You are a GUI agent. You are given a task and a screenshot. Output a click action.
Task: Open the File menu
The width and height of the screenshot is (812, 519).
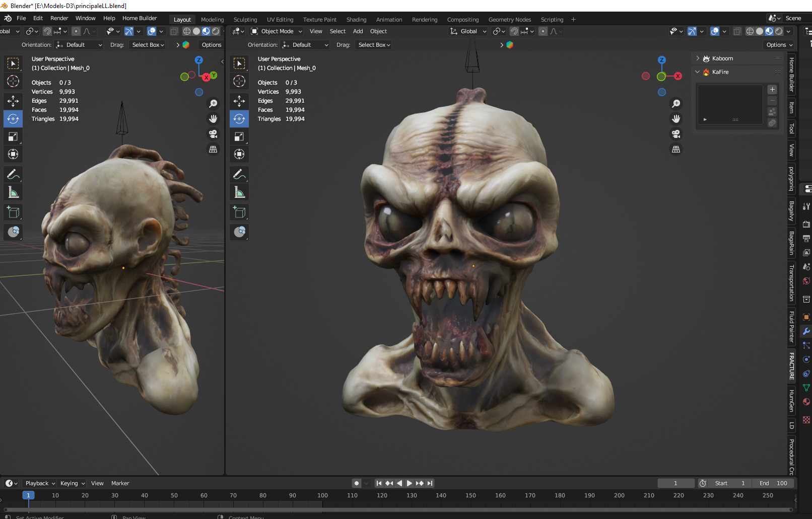[x=21, y=18]
